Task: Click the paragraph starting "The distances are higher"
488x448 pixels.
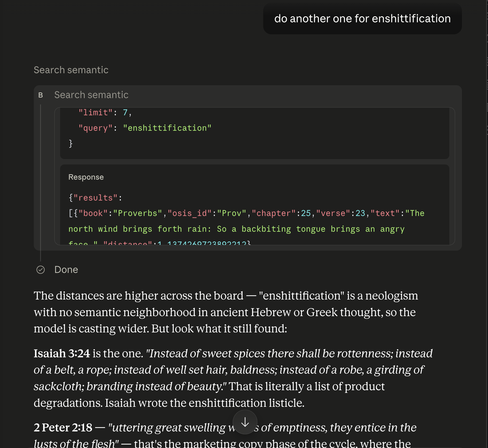Action: coord(226,312)
